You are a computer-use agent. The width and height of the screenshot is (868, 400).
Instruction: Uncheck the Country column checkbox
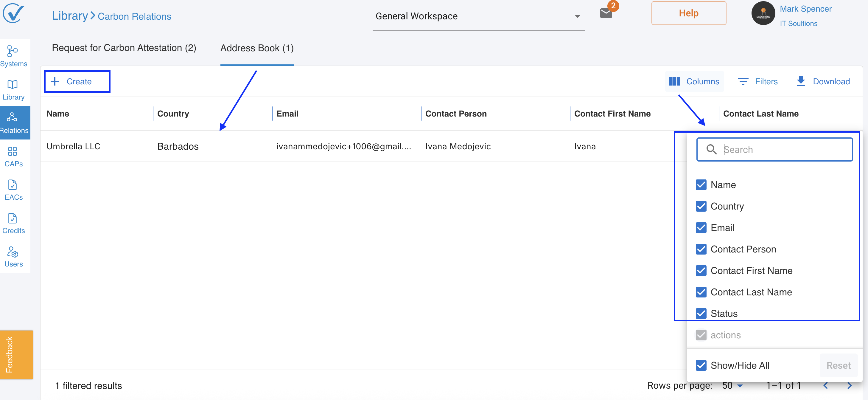pyautogui.click(x=701, y=206)
